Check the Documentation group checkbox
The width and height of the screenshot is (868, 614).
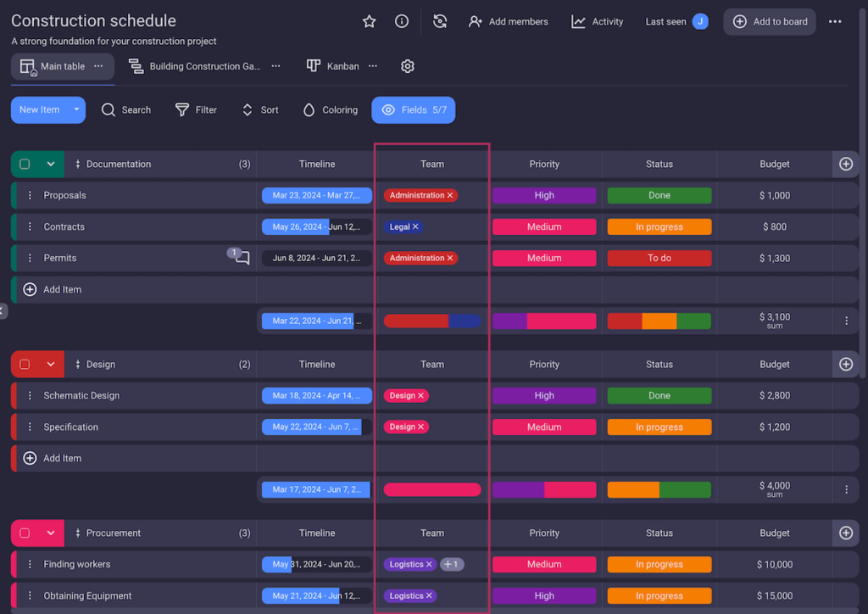point(23,164)
